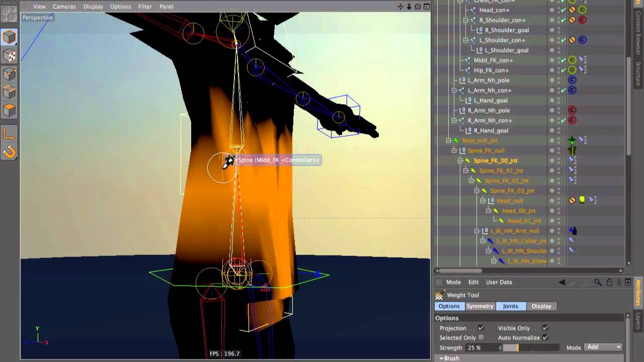Click the red tag on R_Arm_Nh_pole

(572, 111)
